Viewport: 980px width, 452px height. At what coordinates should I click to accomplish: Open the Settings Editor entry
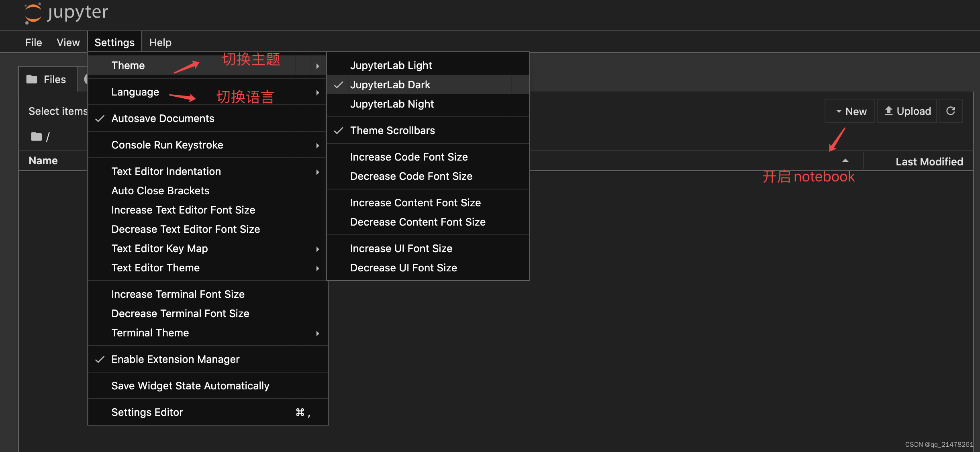tap(147, 412)
